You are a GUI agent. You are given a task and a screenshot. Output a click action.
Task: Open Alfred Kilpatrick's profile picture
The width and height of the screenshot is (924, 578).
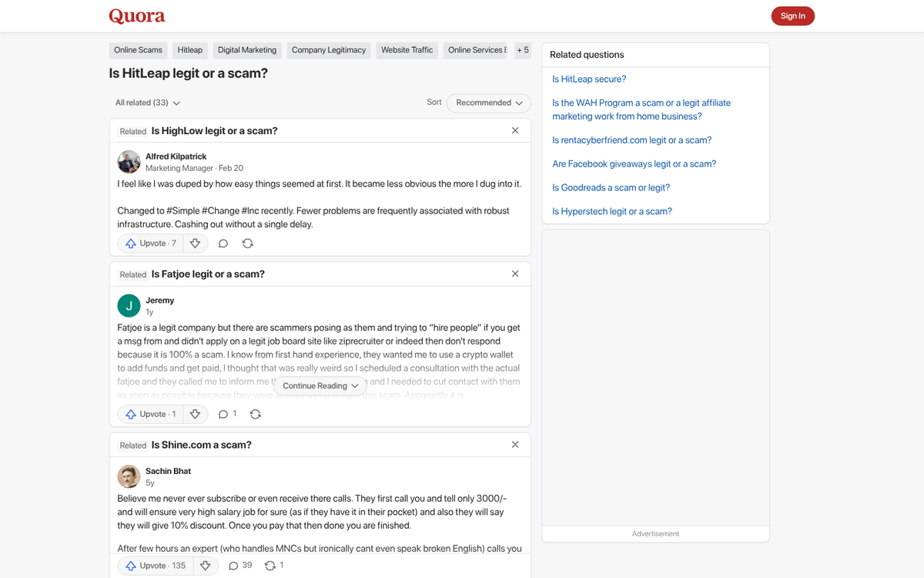coord(129,162)
